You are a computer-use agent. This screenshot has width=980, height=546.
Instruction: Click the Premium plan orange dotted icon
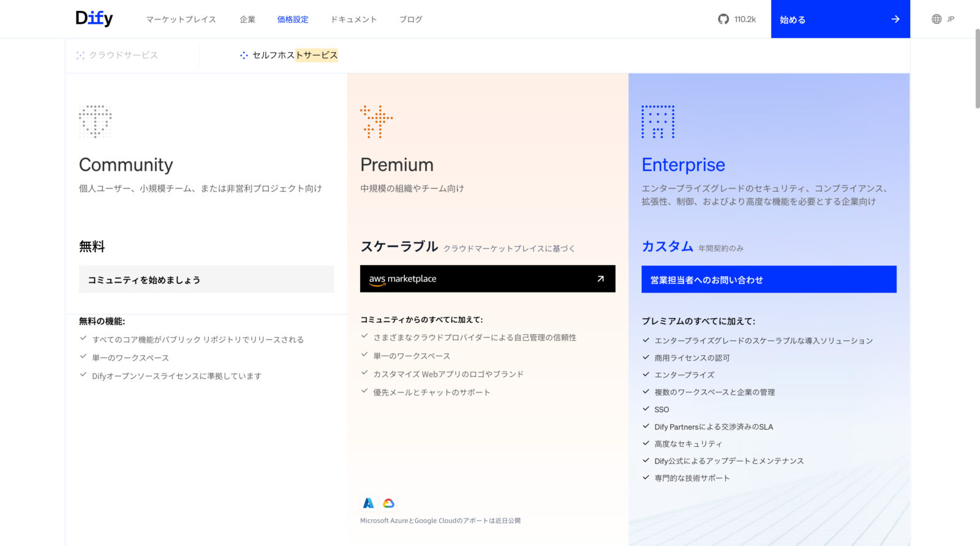coord(377,121)
